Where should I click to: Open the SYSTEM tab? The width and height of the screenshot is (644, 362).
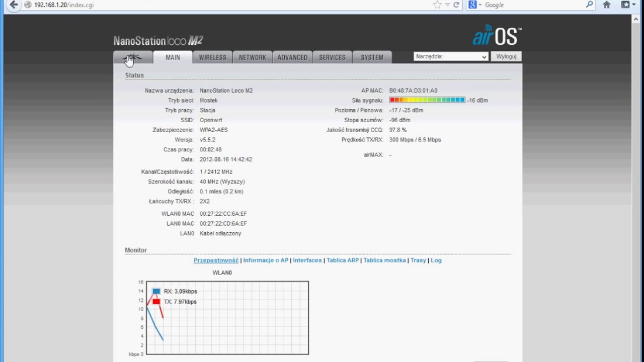click(372, 57)
